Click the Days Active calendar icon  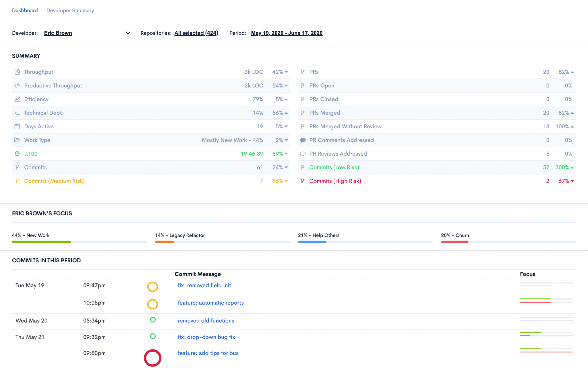click(x=17, y=126)
